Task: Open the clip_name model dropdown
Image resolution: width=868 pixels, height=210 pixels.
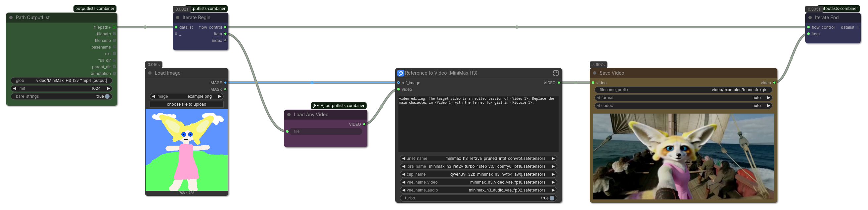Action: (478, 174)
